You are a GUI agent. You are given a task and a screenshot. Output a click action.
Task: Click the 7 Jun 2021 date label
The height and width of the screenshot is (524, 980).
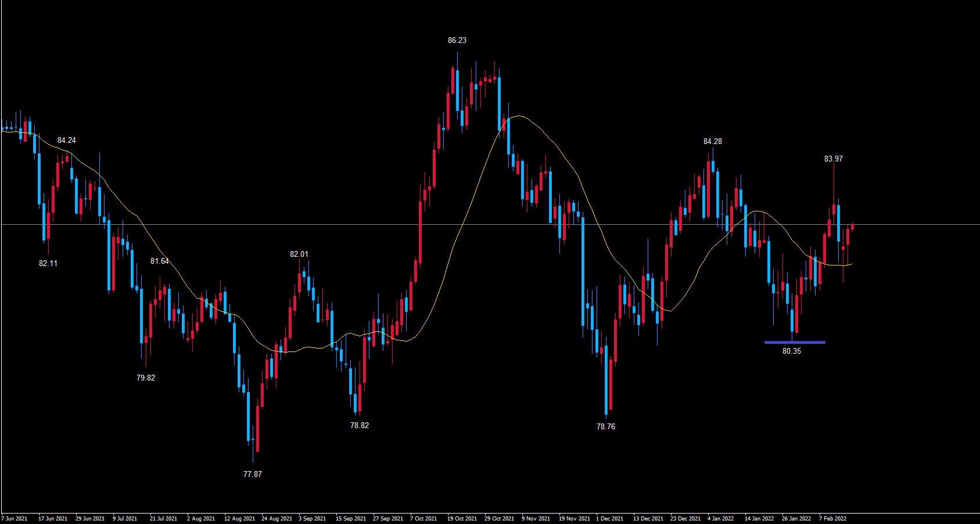(x=15, y=518)
